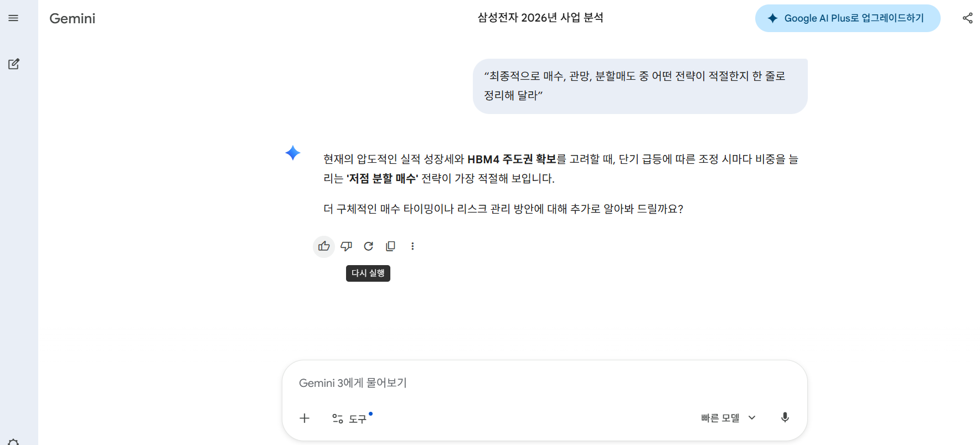Expand the 빠른 모델 model selector
980x445 pixels.
[x=728, y=418]
